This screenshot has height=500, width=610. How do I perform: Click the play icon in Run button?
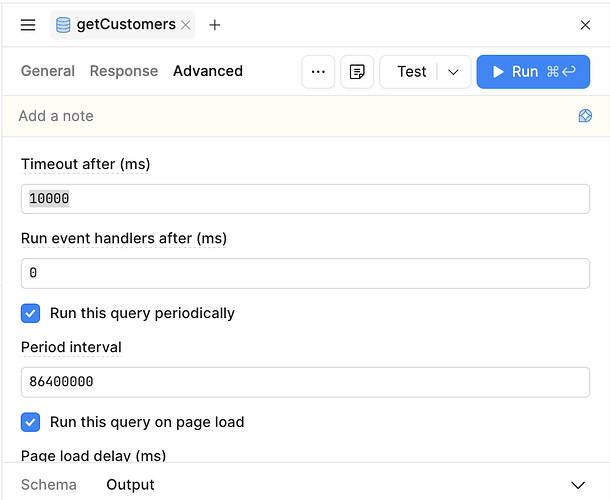pyautogui.click(x=498, y=72)
